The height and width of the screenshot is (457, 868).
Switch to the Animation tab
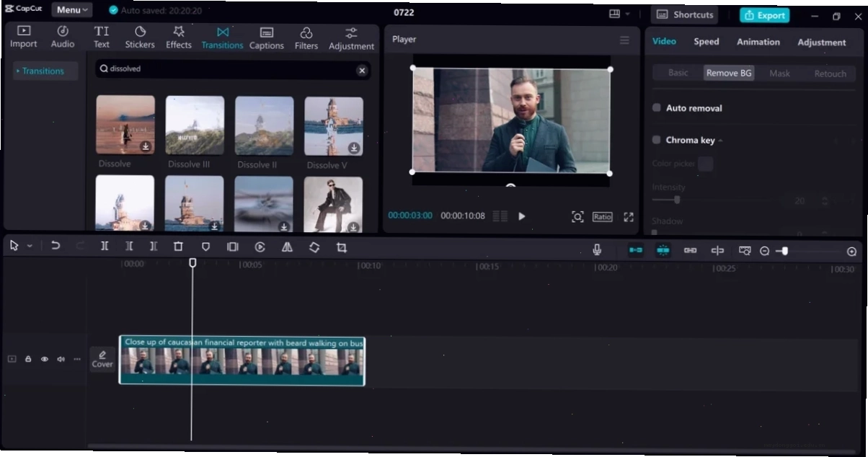[x=758, y=42]
